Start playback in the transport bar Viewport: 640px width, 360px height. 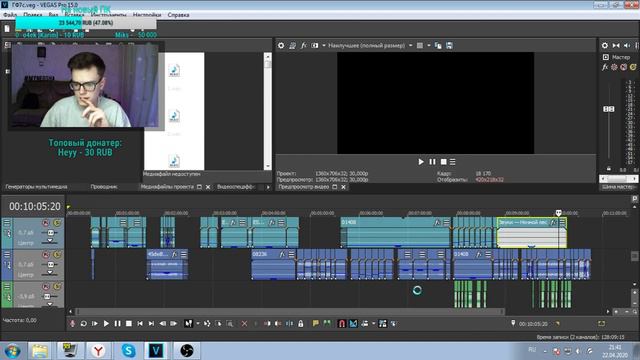106,324
